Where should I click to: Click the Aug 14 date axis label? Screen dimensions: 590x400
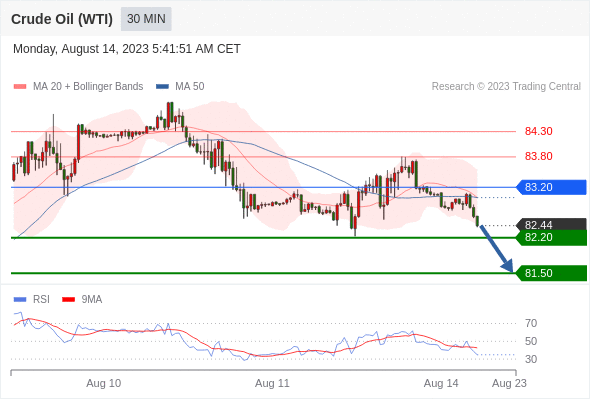click(441, 383)
